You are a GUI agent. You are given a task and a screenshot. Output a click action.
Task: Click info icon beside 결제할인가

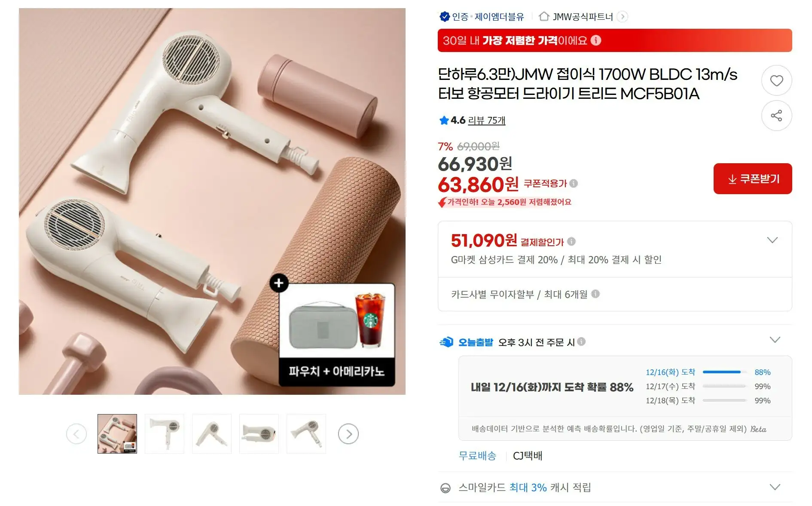pyautogui.click(x=571, y=241)
